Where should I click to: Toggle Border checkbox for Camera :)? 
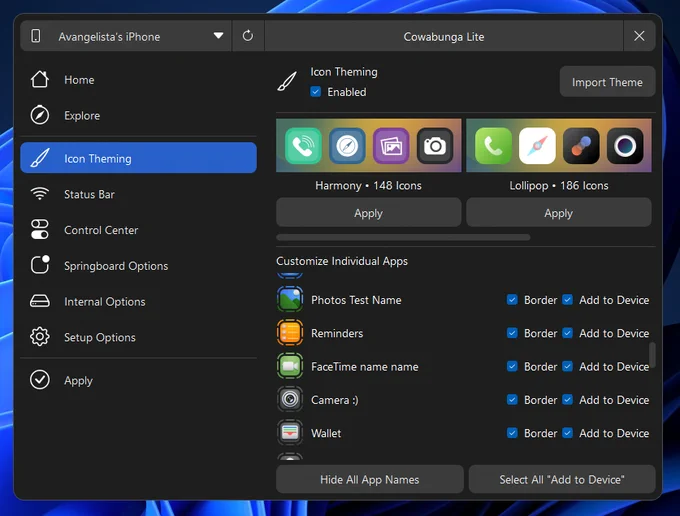pos(512,400)
